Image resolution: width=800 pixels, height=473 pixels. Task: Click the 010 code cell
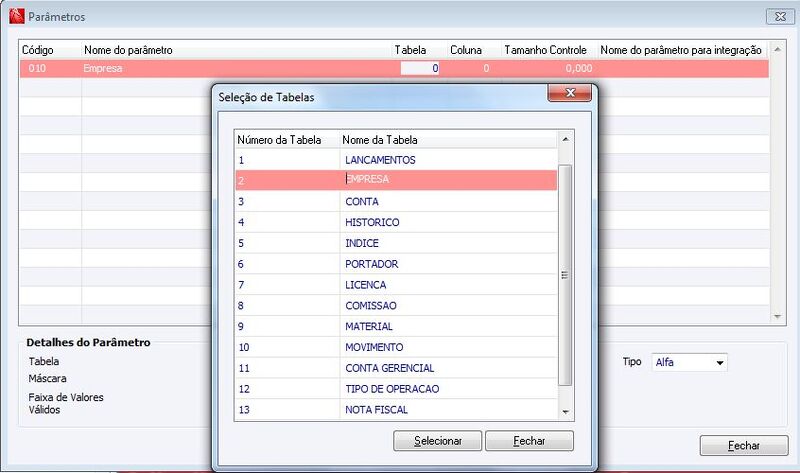click(51, 68)
